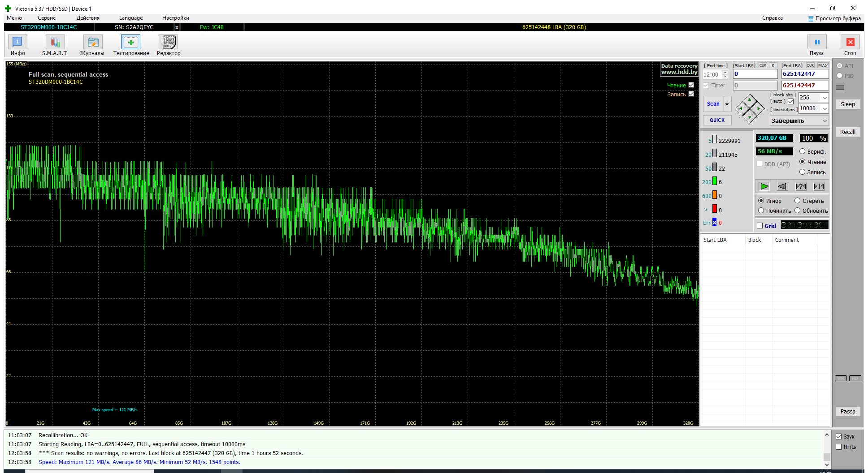
Task: Open the Справка help menu
Action: (x=773, y=18)
